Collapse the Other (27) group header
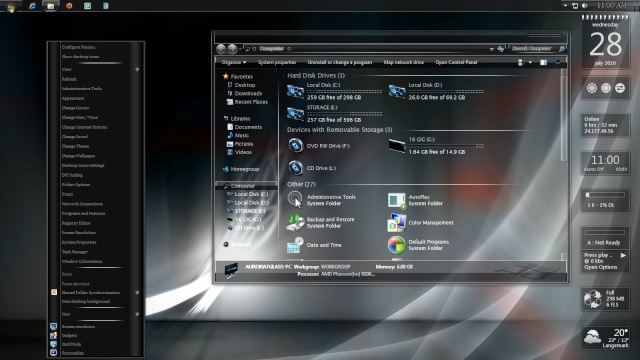 [301, 184]
